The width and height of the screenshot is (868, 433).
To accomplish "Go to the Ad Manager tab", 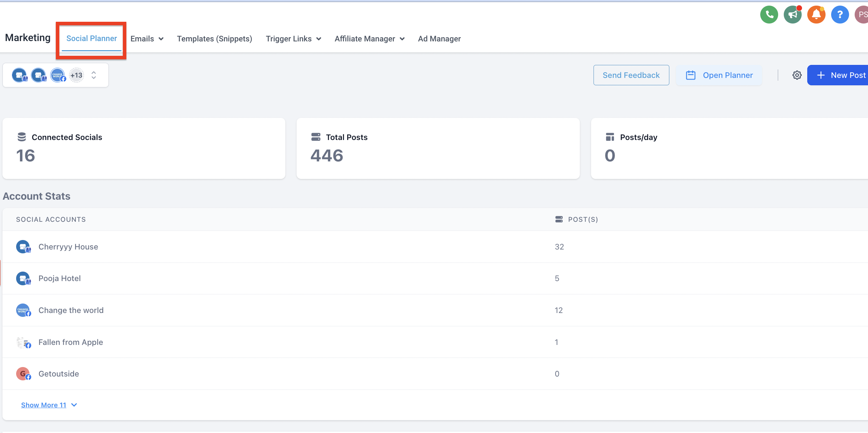I will click(x=439, y=39).
